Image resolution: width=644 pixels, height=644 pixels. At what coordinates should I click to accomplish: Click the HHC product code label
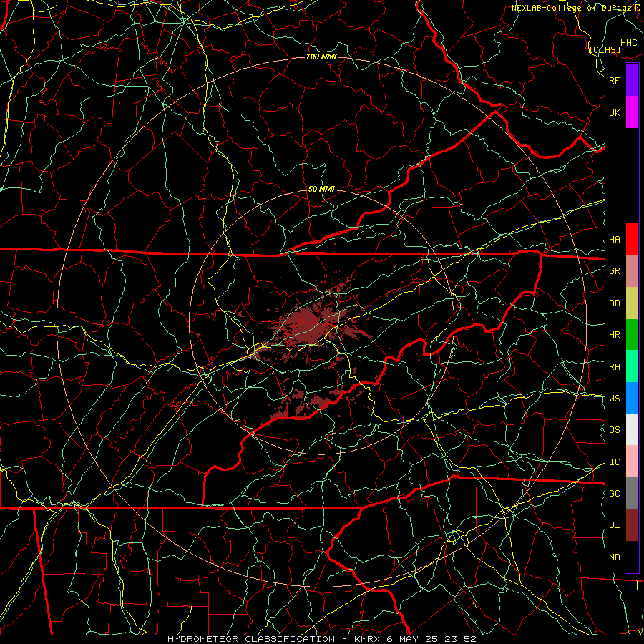[x=629, y=43]
